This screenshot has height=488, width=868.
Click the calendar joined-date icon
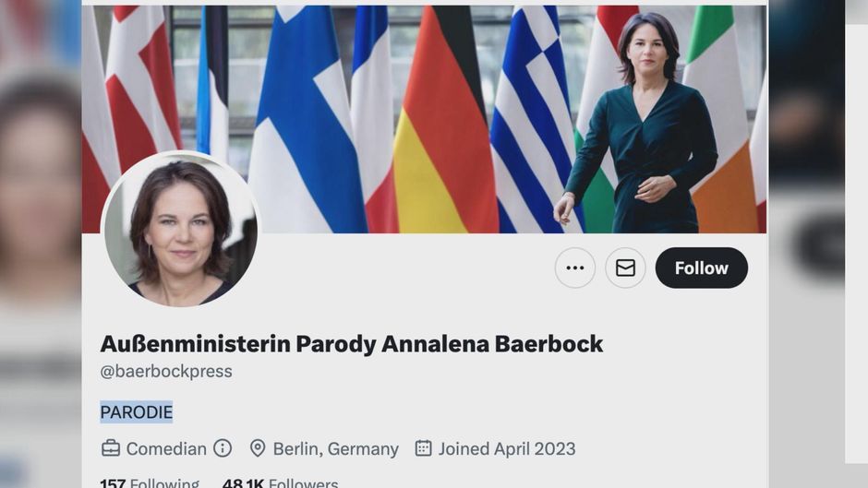click(424, 448)
